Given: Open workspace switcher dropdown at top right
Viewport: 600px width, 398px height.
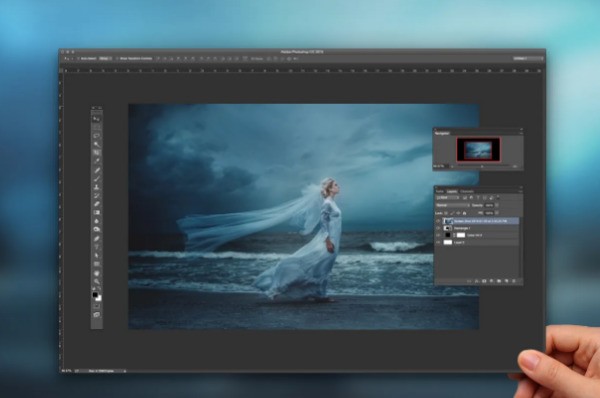Looking at the screenshot, I should click(x=528, y=59).
